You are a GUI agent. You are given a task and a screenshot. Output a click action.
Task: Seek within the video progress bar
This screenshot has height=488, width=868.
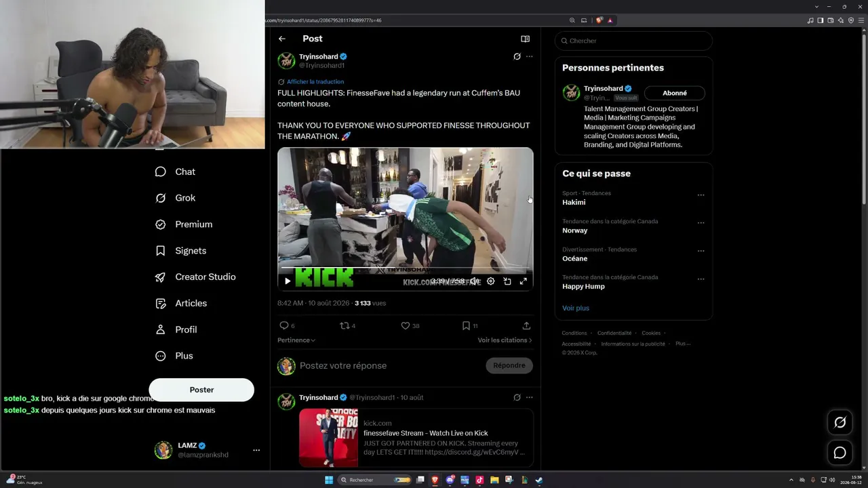(x=406, y=268)
